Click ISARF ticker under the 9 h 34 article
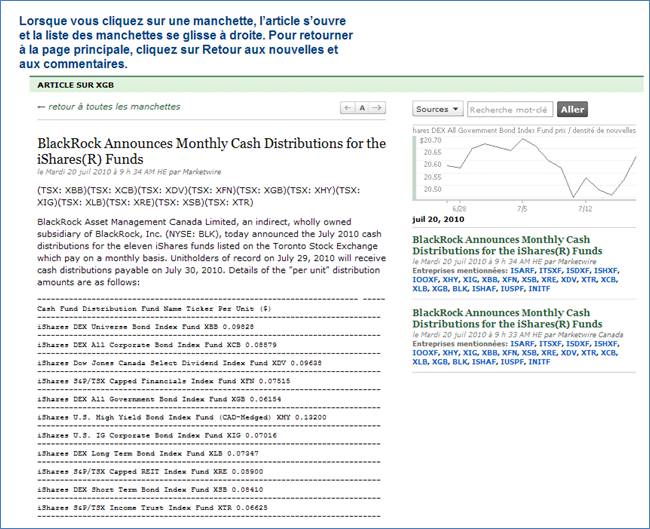The image size is (650, 529). tap(522, 271)
